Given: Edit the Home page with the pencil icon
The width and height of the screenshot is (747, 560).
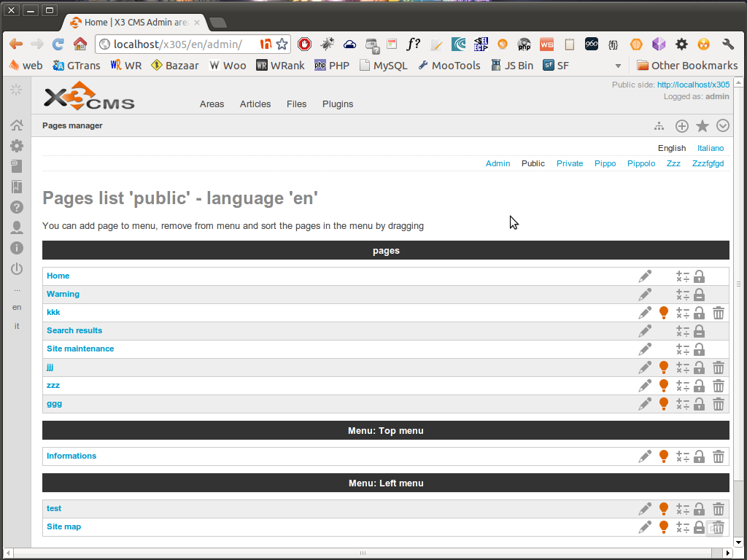Looking at the screenshot, I should click(x=644, y=276).
